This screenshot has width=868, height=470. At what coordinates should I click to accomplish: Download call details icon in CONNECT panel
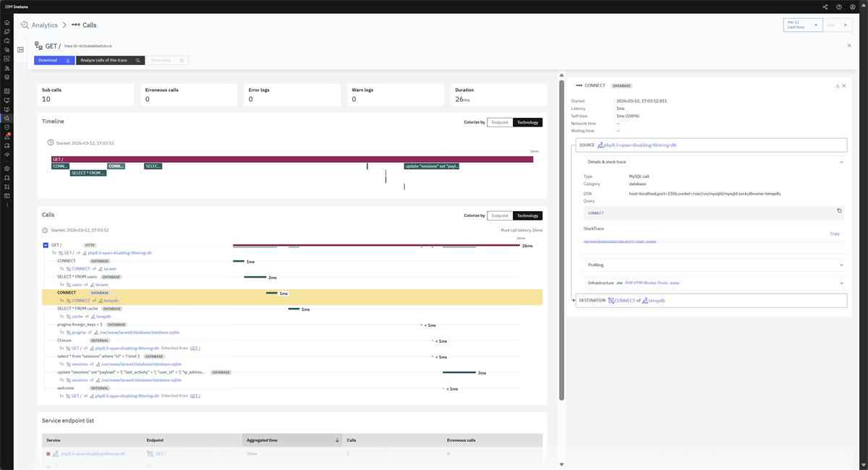coord(838,85)
